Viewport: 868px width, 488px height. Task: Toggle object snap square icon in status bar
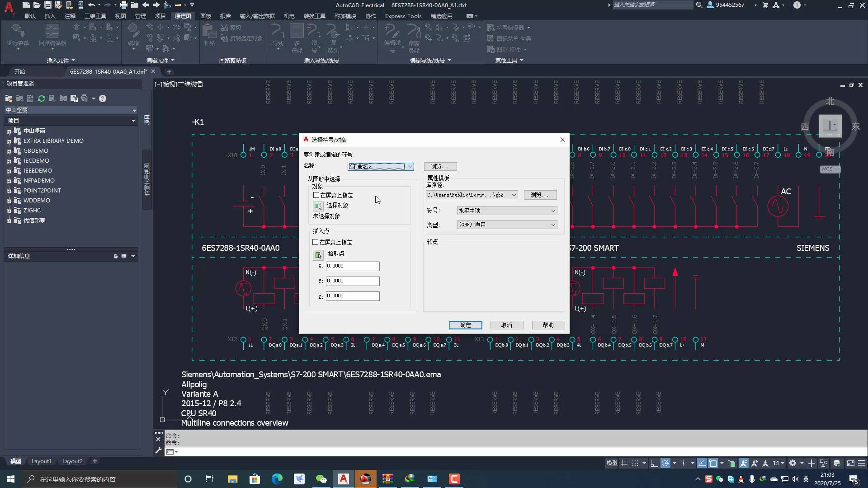(713, 463)
